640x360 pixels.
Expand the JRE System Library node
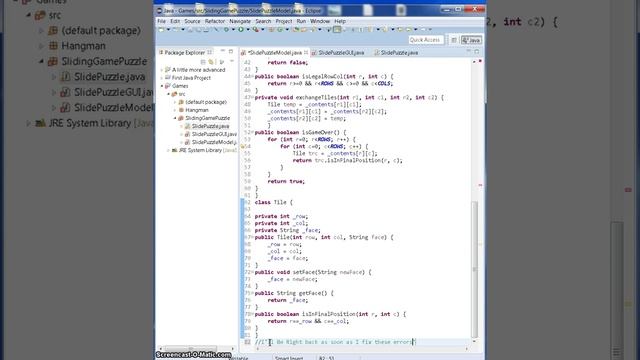[168, 150]
